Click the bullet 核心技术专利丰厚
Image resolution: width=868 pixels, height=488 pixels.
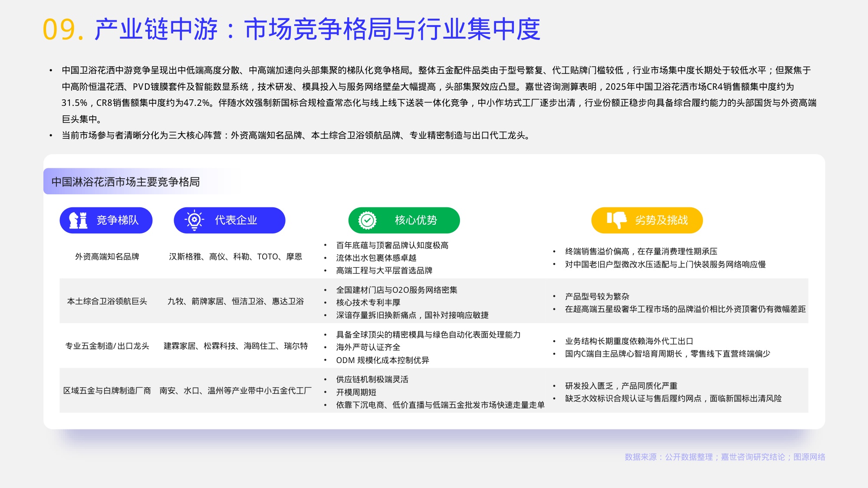368,303
